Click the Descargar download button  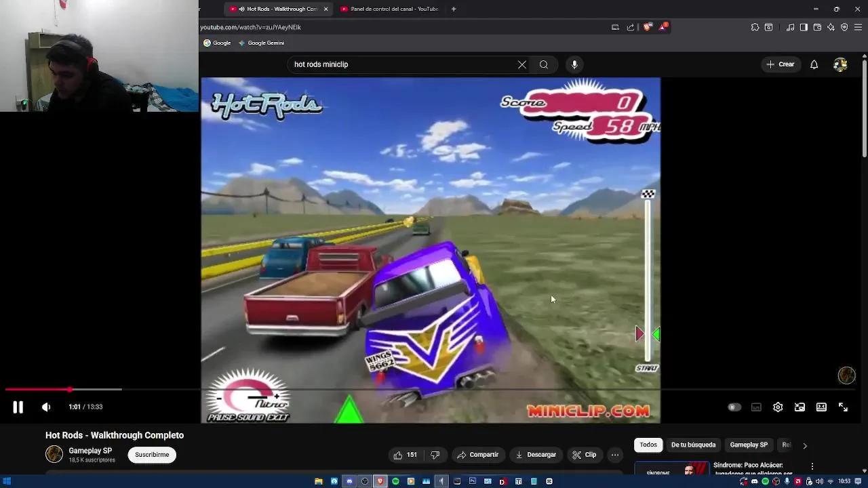(536, 455)
